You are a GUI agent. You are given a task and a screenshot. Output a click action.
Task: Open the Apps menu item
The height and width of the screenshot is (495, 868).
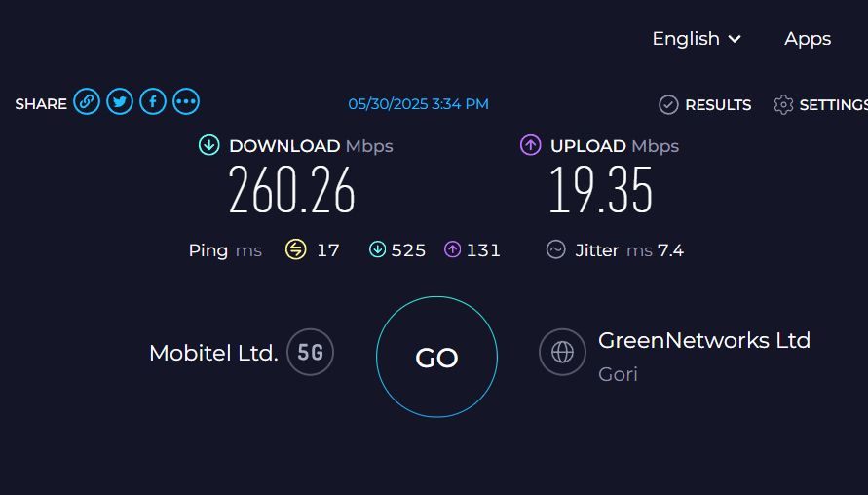tap(808, 39)
